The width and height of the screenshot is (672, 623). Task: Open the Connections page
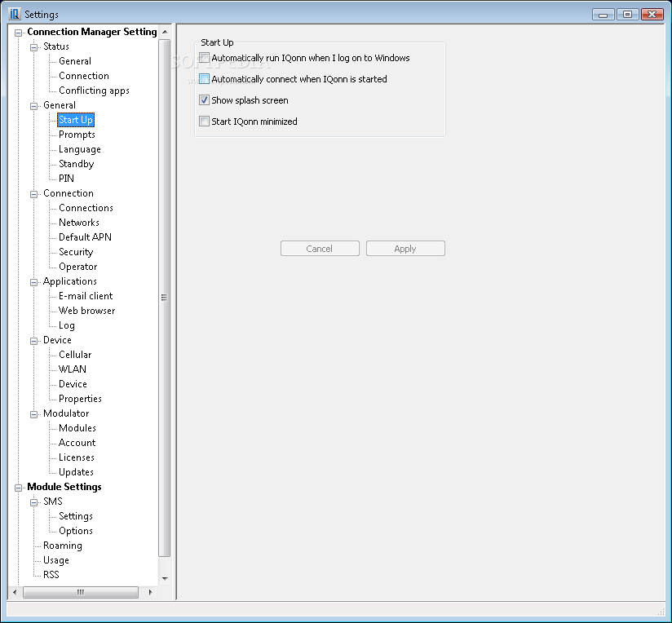86,208
